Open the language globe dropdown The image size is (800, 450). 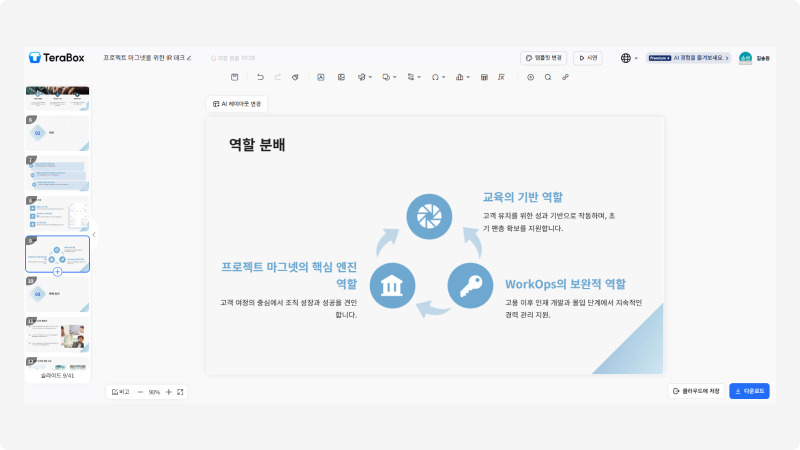[629, 58]
